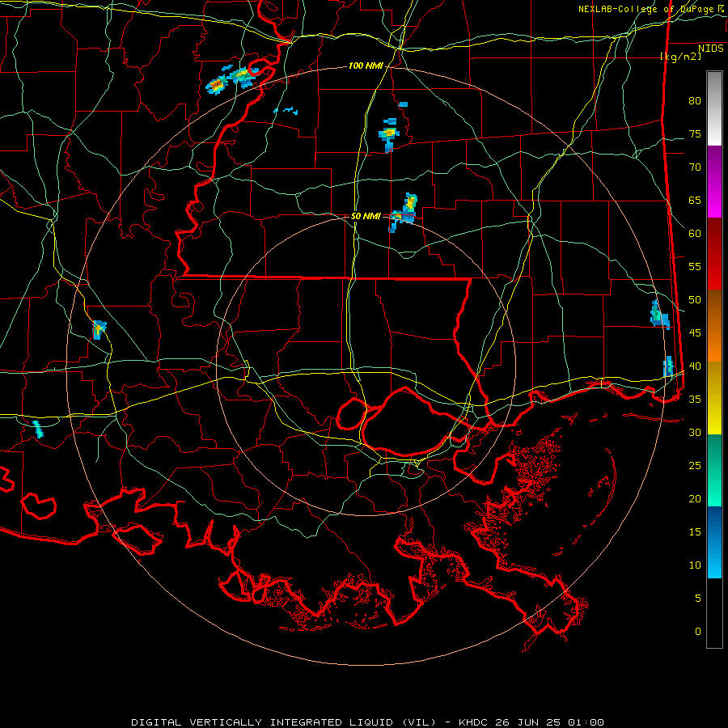Click the 10 value on the VIL scale
Image resolution: width=728 pixels, height=728 pixels.
point(695,565)
